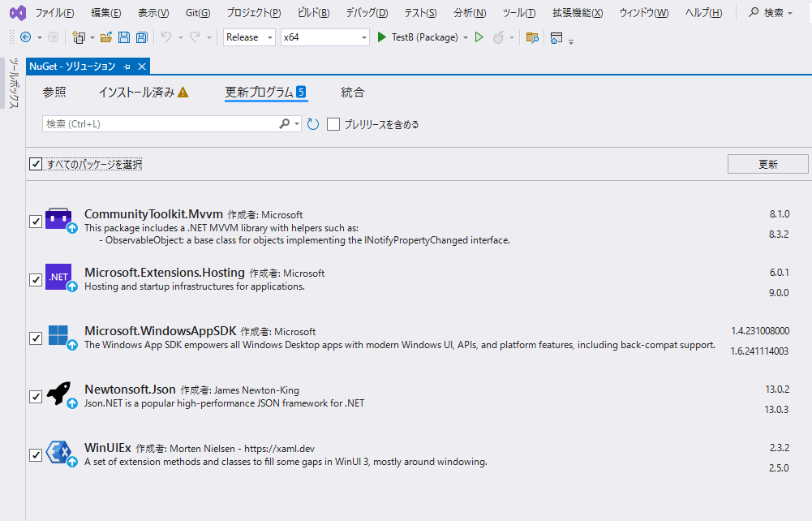Click the Microsoft.WindowsAppSDK package icon
This screenshot has height=521, width=812.
58,336
